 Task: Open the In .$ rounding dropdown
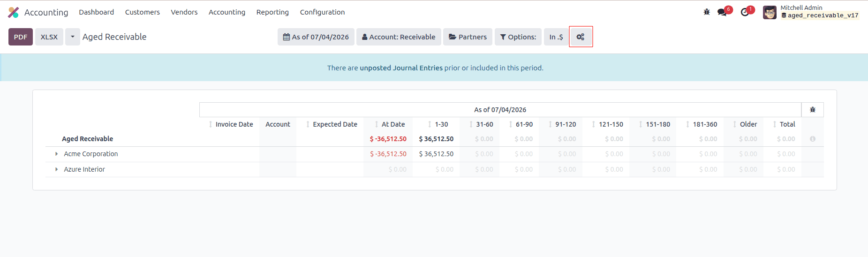pyautogui.click(x=556, y=37)
